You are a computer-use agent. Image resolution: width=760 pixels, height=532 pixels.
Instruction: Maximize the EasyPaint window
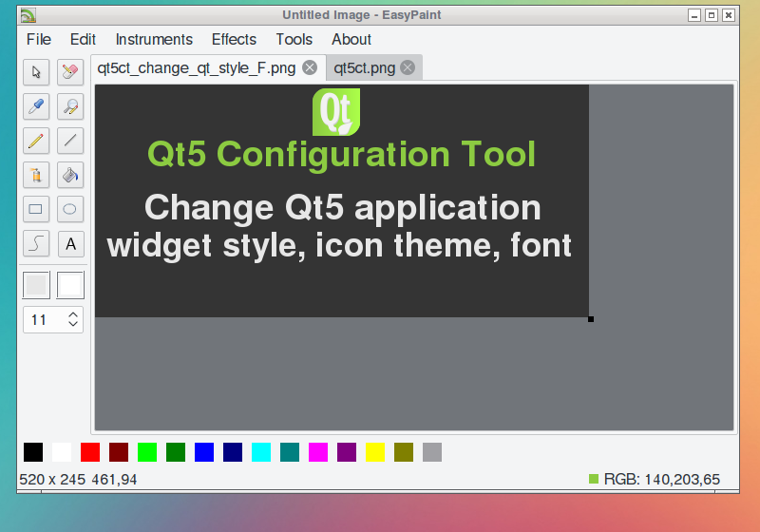(712, 15)
